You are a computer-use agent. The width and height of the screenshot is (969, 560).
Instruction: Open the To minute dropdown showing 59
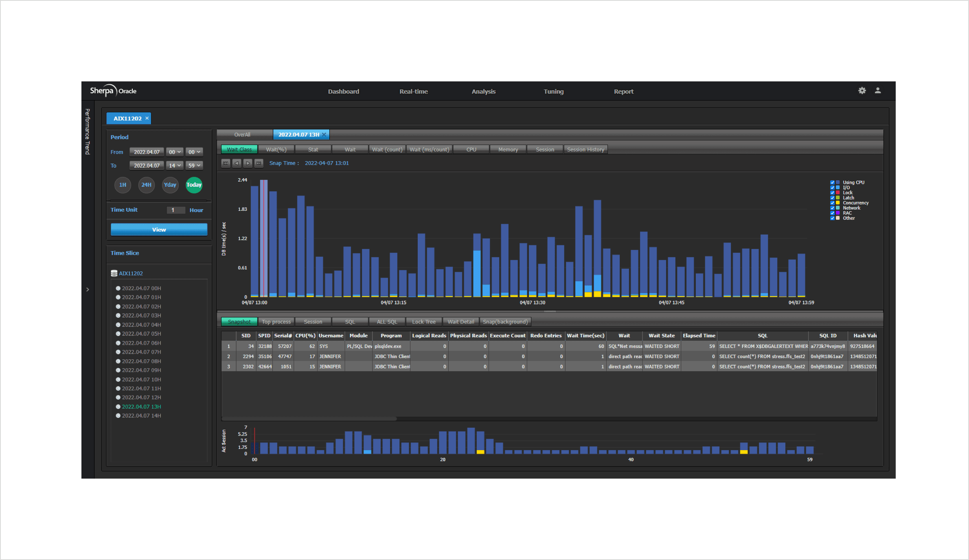[194, 166]
